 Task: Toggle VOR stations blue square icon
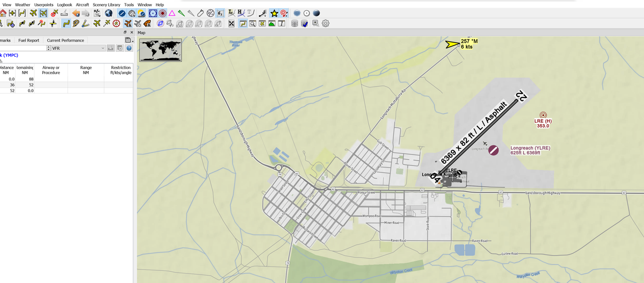tap(152, 13)
